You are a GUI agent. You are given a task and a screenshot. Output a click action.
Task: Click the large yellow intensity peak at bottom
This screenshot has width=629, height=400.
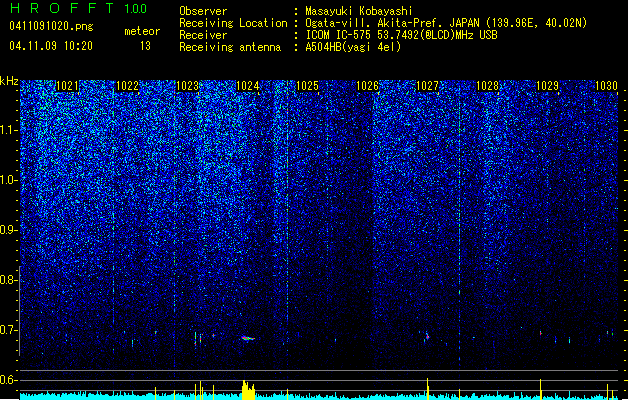pyautogui.click(x=249, y=390)
